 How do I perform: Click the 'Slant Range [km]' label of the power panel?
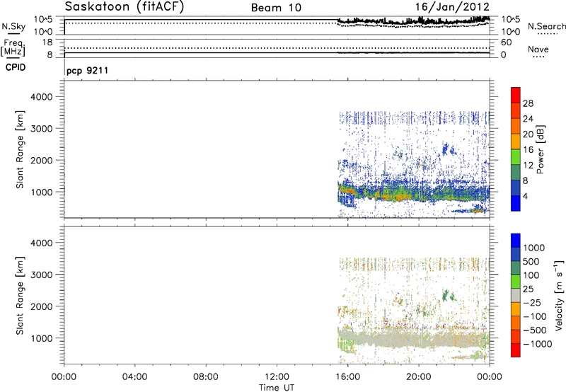(x=20, y=149)
